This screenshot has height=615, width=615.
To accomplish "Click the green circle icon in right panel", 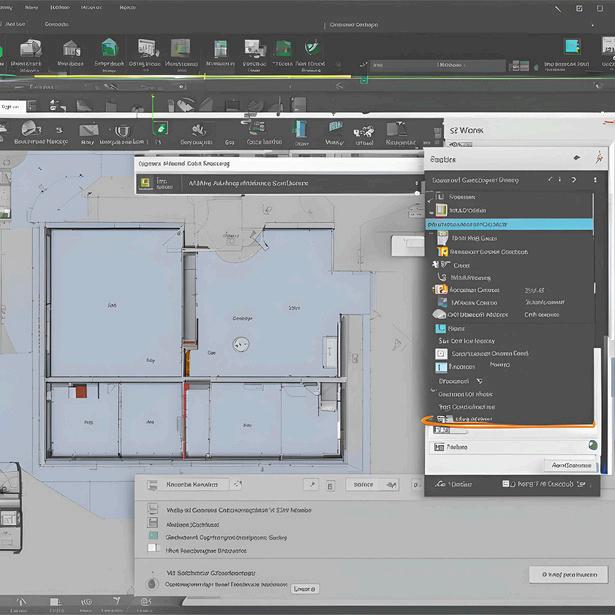I will pyautogui.click(x=591, y=446).
